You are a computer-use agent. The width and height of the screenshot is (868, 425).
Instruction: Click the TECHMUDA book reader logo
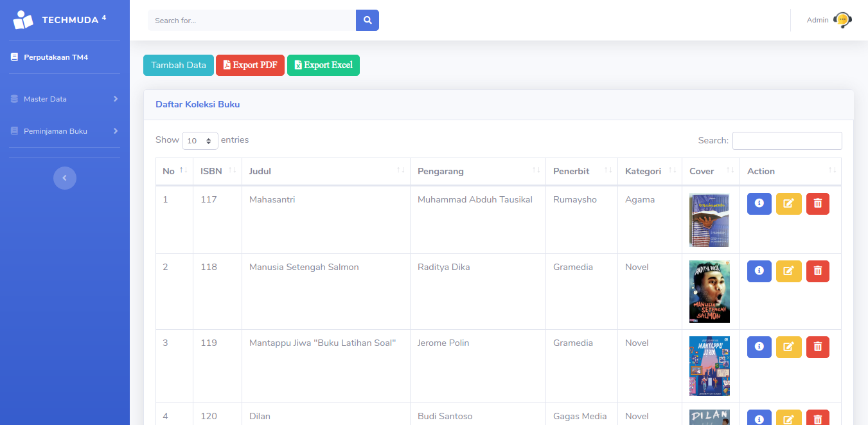tap(23, 20)
